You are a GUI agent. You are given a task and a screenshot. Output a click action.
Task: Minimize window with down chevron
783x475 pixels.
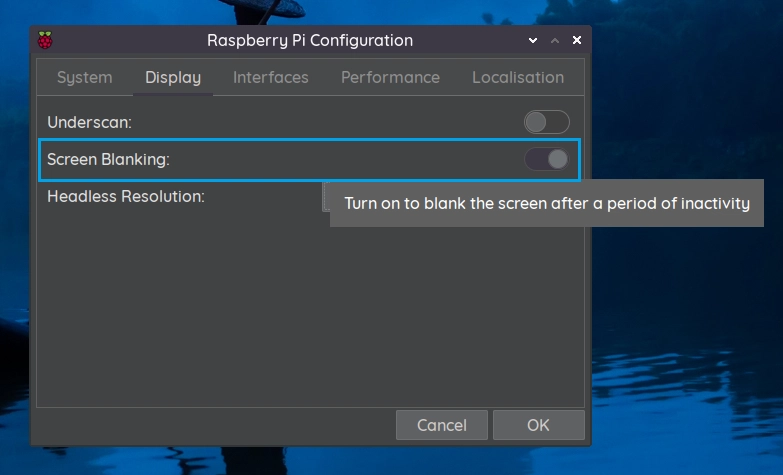pyautogui.click(x=533, y=40)
